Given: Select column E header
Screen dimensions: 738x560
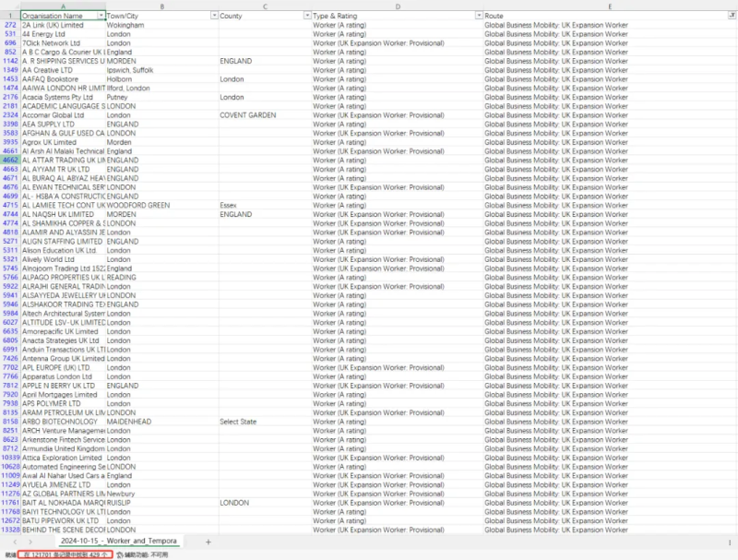Looking at the screenshot, I should [610, 6].
